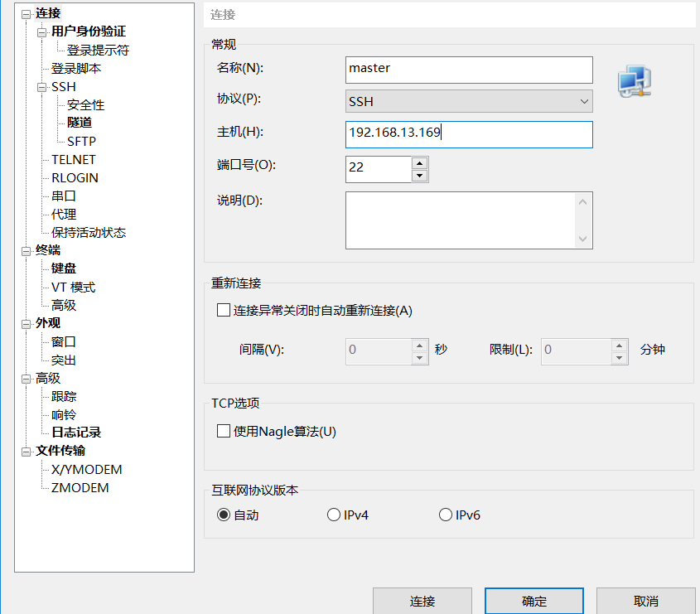Collapse the SSH tree branch
The width and height of the screenshot is (700, 614).
(x=40, y=86)
